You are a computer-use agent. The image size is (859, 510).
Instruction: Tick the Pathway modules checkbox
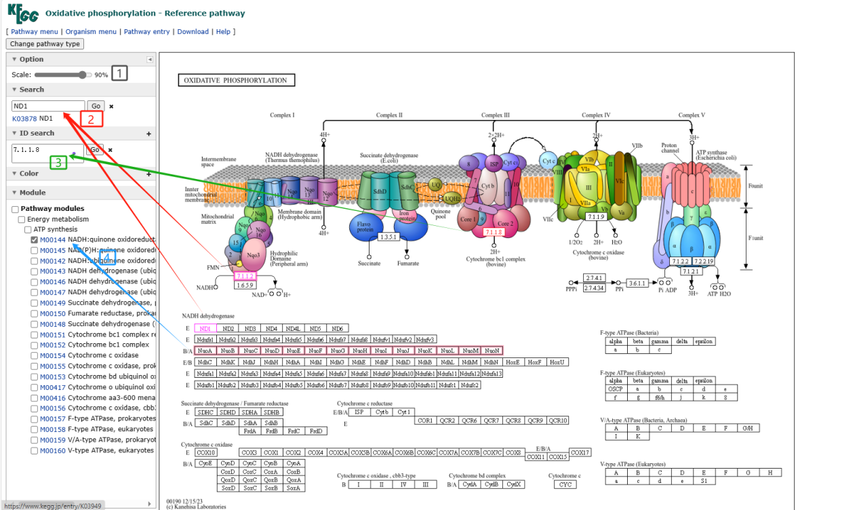tap(15, 209)
